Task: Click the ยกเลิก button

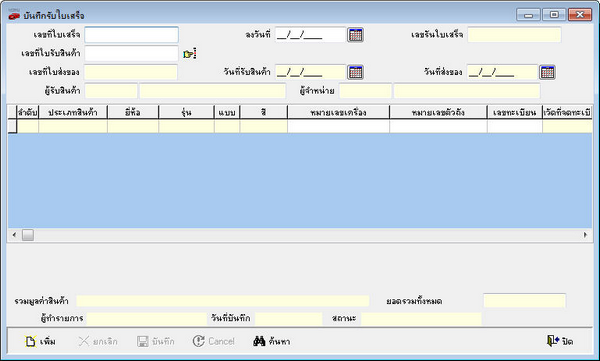Action: [98, 341]
